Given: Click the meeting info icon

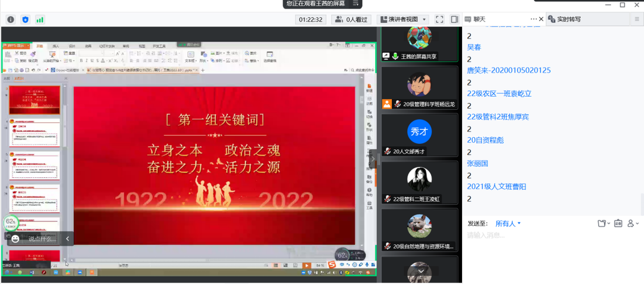Looking at the screenshot, I should 11,20.
